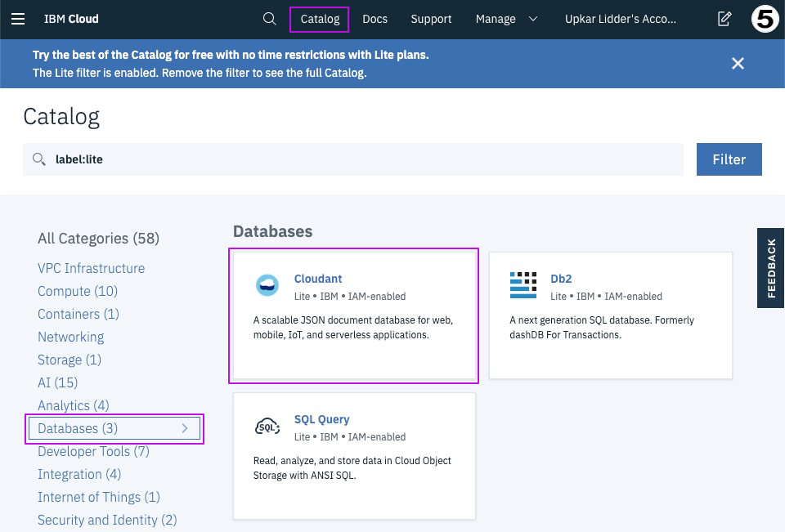Select Databases (3) category
The width and height of the screenshot is (785, 532).
tap(114, 428)
